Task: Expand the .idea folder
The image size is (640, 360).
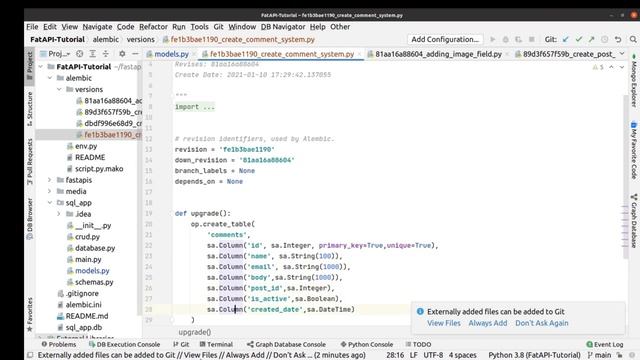Action: coord(59,214)
